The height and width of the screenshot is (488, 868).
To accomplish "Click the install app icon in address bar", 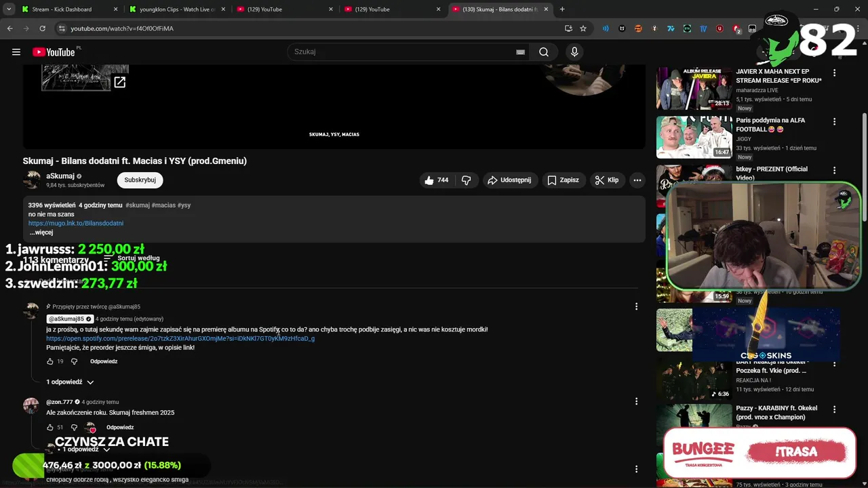I will pyautogui.click(x=568, y=28).
